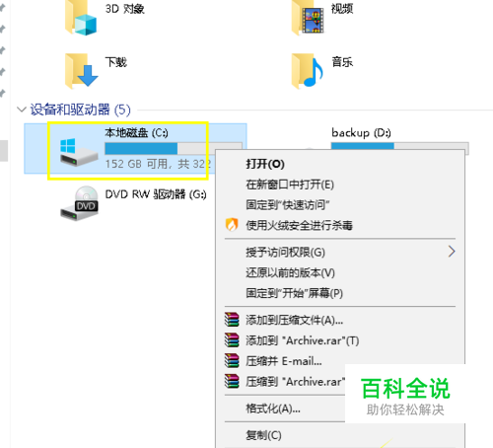Choose 格式化(A)... menu entry
Viewport: 493px width, 448px height.
coord(273,409)
